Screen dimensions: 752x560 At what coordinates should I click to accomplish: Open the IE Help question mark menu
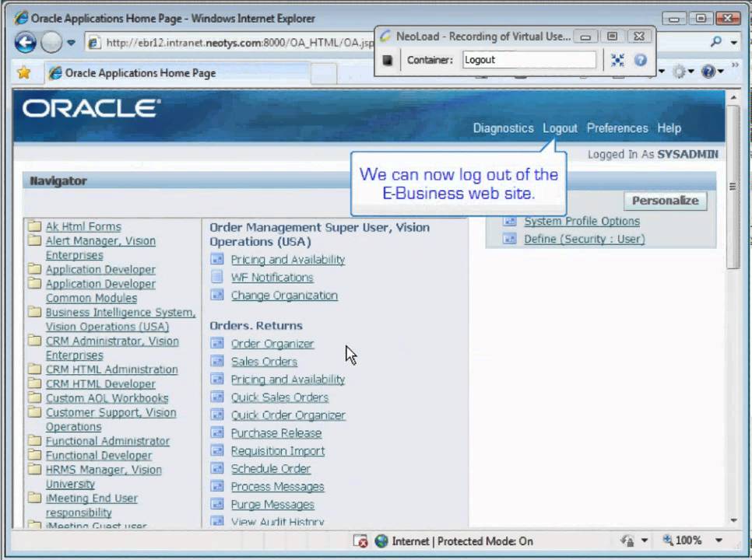[712, 72]
